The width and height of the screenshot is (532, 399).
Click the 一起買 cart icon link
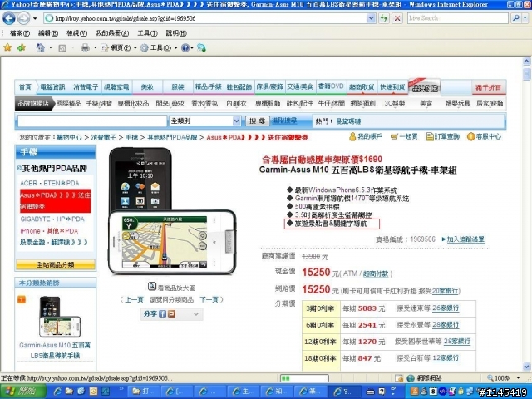[404, 136]
